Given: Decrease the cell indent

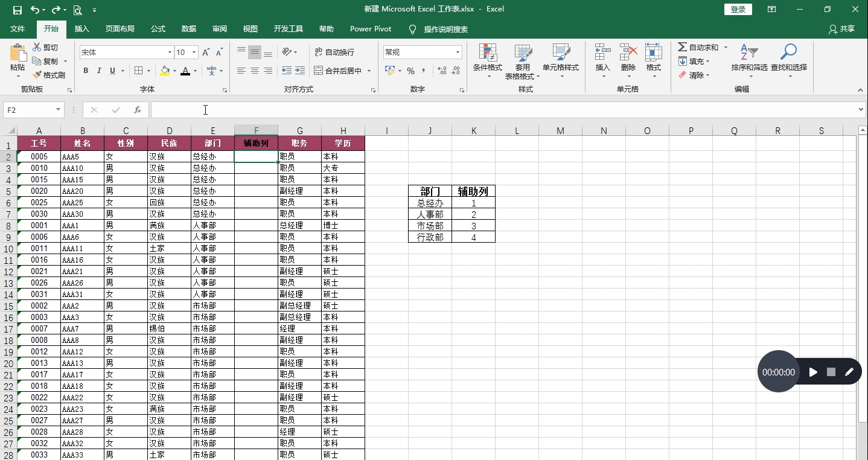Looking at the screenshot, I should tap(286, 71).
